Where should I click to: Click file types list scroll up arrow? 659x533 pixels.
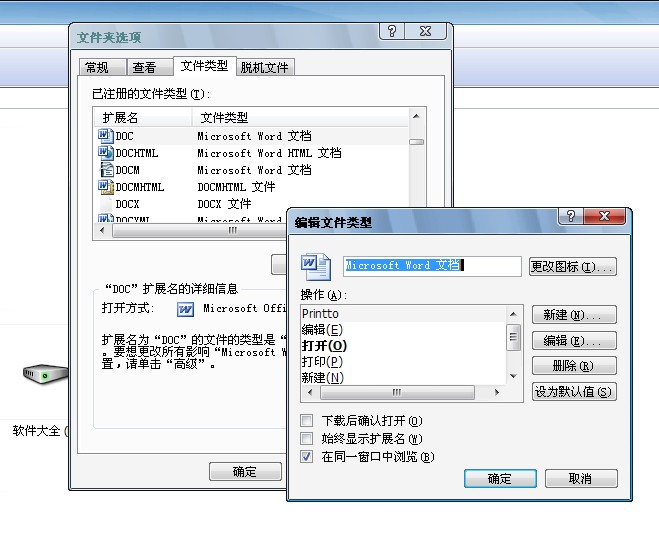[x=416, y=116]
